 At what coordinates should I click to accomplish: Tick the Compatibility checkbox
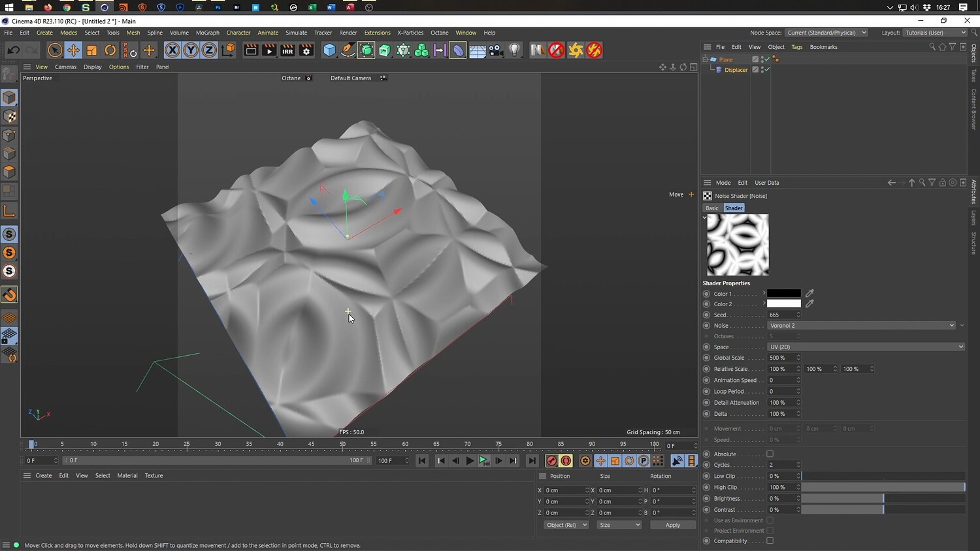click(770, 541)
